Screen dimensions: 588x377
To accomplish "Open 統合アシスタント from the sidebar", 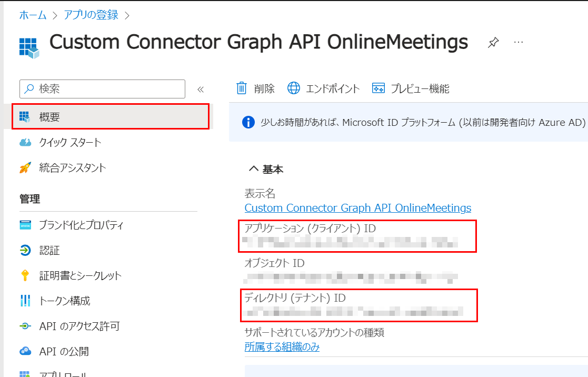I will 73,167.
